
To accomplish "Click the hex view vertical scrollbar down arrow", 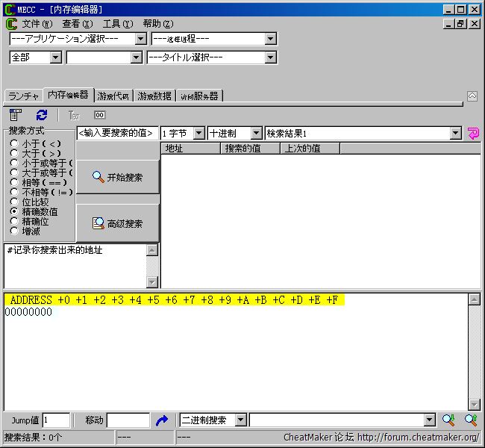I will click(474, 404).
